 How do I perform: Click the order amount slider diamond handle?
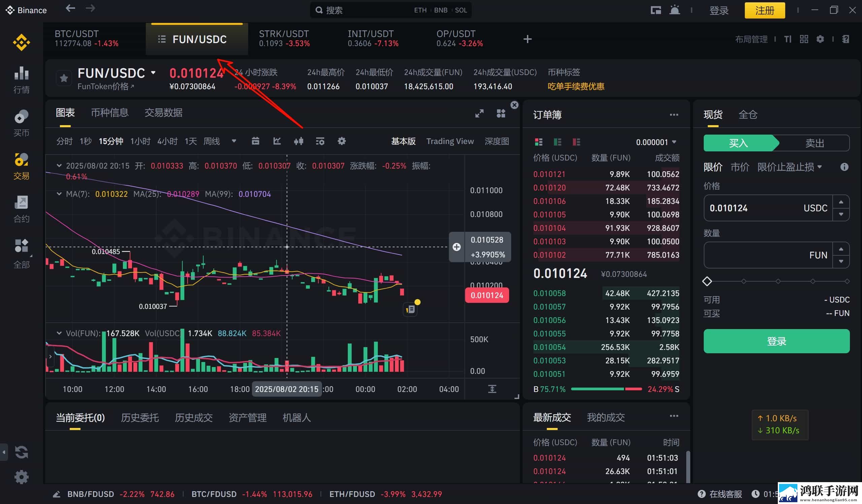pyautogui.click(x=707, y=281)
